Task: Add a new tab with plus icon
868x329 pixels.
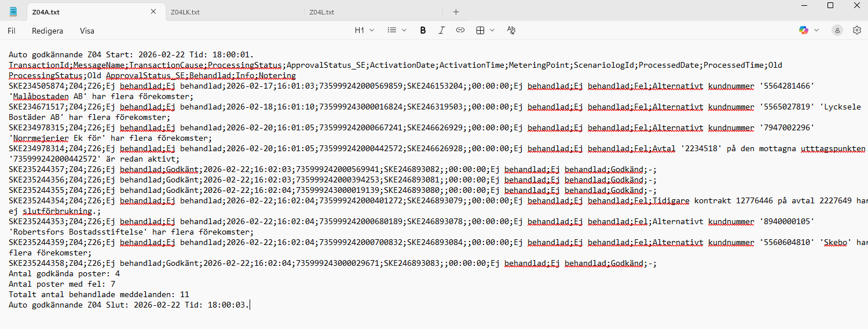Action: [x=456, y=12]
